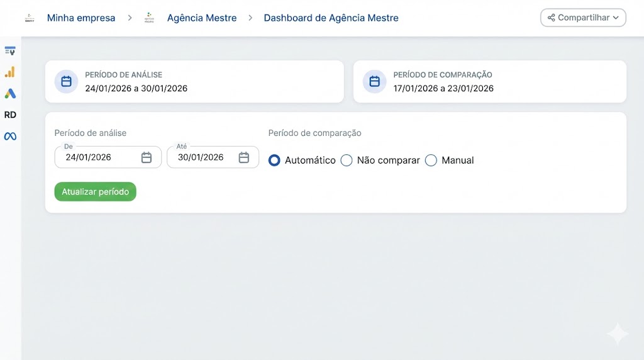Image resolution: width=644 pixels, height=360 pixels.
Task: Open Google Ads icon in sidebar
Action: pos(10,93)
